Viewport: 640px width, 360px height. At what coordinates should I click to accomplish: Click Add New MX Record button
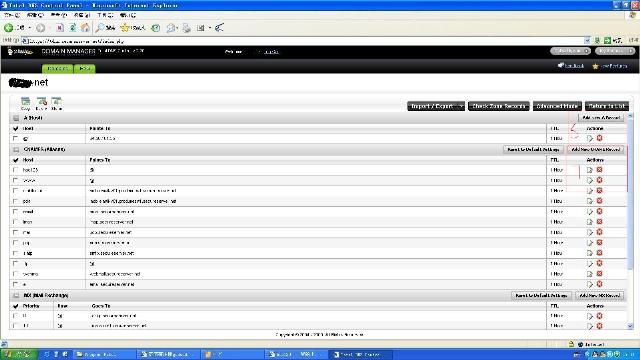pos(600,295)
